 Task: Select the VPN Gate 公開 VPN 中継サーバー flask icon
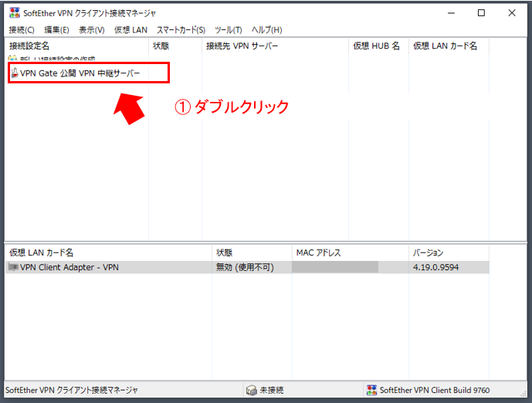[x=15, y=73]
